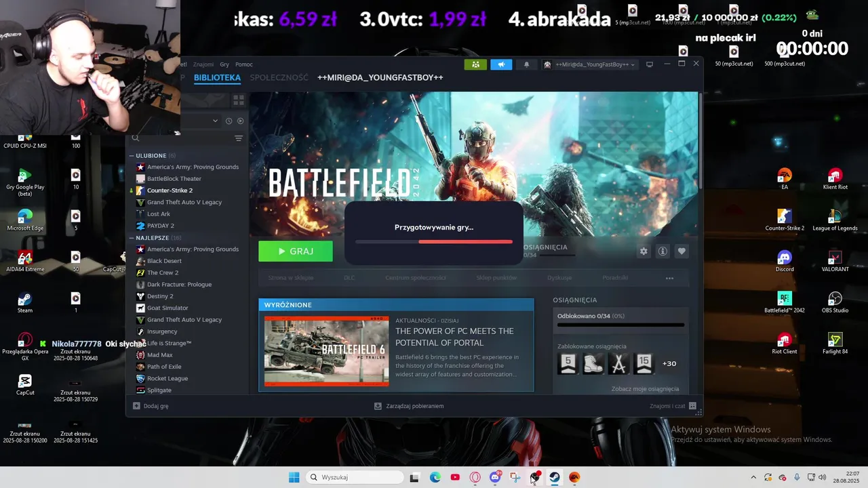Click the ready-to-play filter icon
Viewport: 868px width, 488px height.
point(240,121)
